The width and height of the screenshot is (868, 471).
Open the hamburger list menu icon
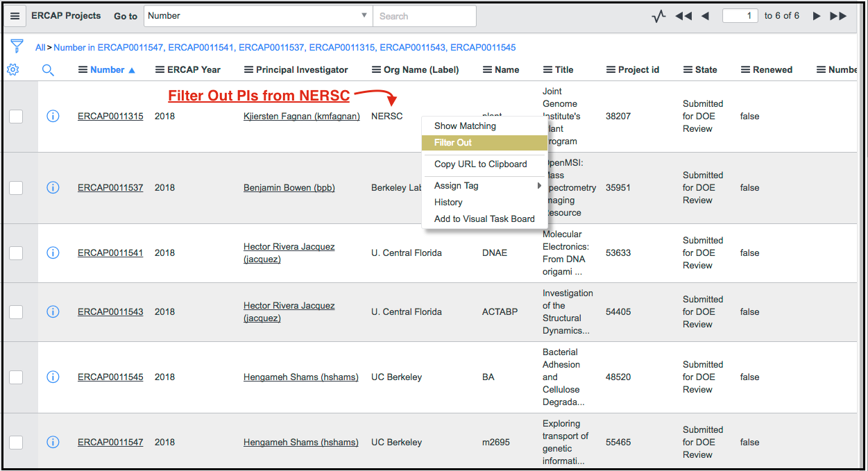pos(15,16)
